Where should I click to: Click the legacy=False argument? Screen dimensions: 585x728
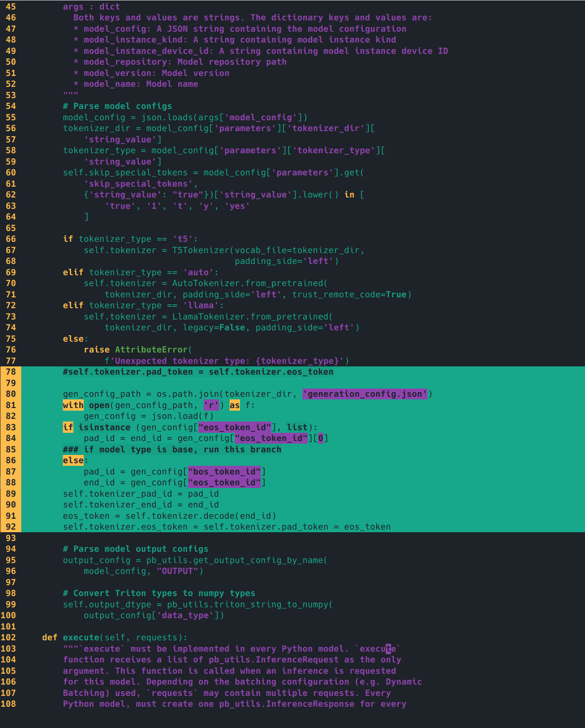click(214, 328)
